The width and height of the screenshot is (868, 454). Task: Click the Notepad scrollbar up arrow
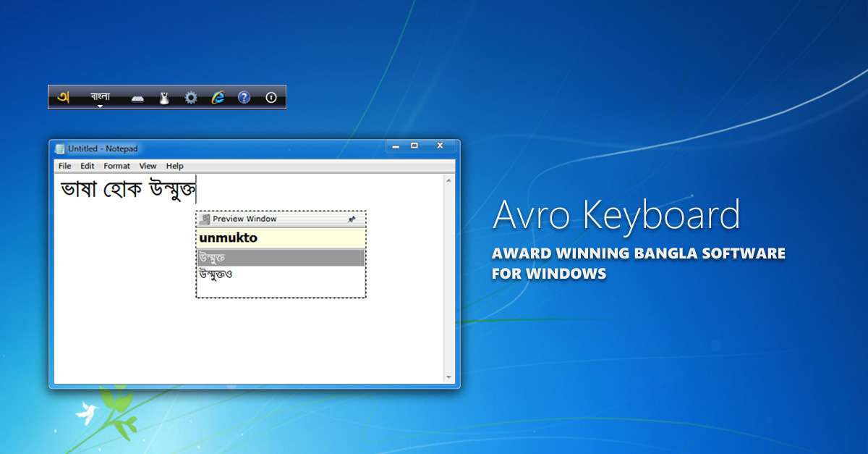pyautogui.click(x=448, y=180)
